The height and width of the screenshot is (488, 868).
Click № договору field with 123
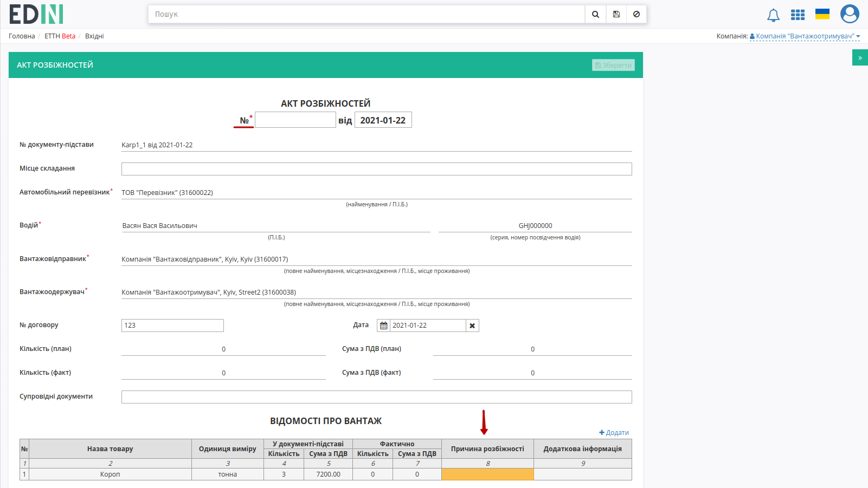pyautogui.click(x=172, y=326)
